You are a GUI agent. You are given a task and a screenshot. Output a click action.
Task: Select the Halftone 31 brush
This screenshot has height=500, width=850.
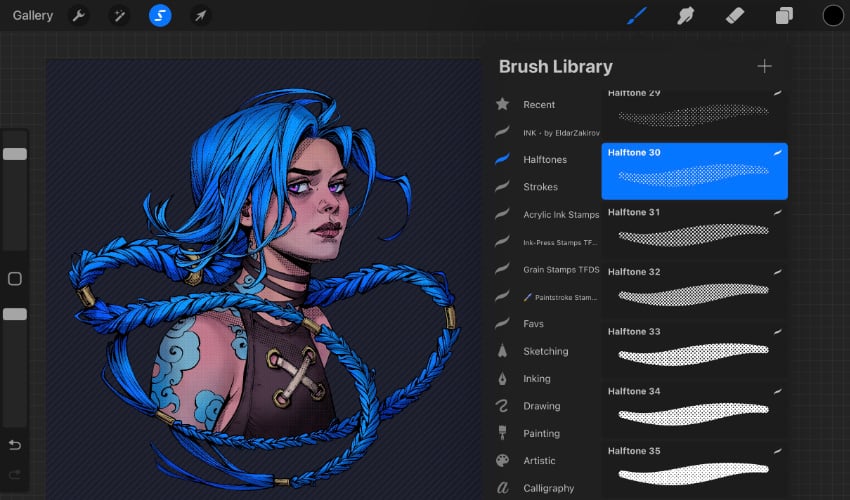[694, 230]
